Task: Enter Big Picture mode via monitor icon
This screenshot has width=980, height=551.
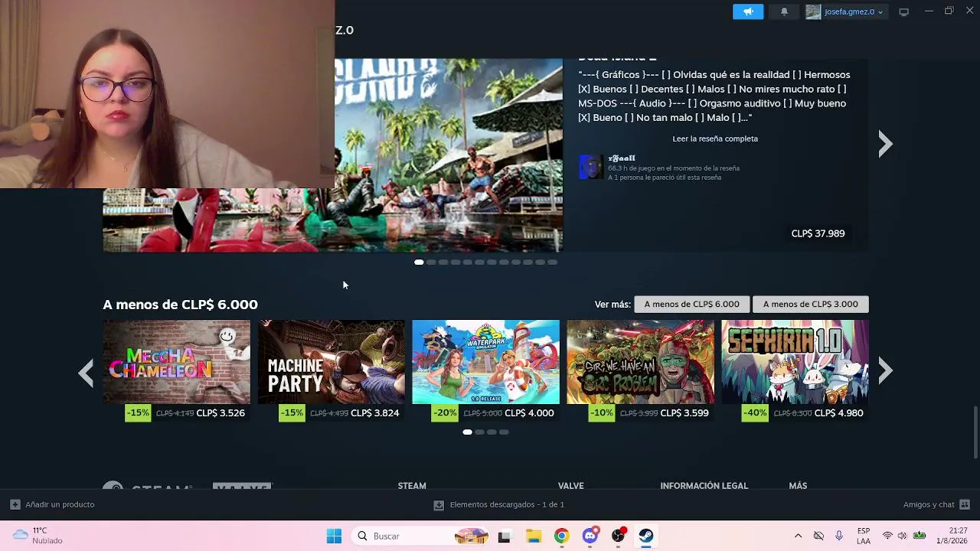Action: (x=903, y=11)
